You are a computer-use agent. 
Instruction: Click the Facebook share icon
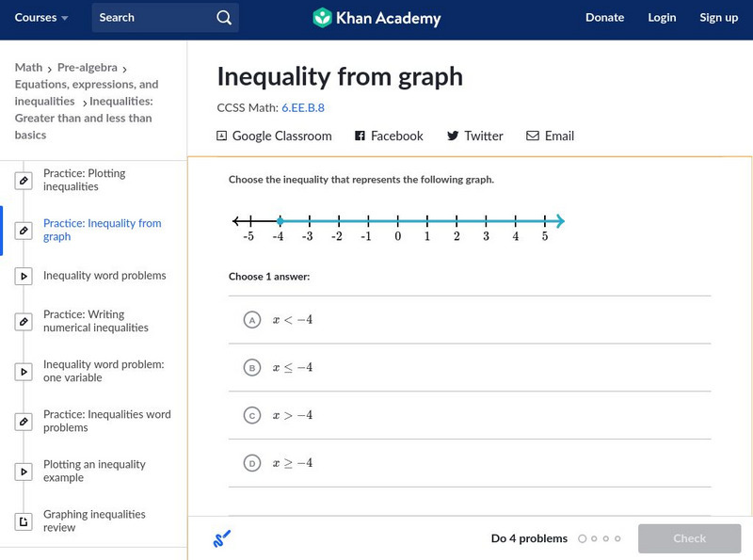(360, 136)
